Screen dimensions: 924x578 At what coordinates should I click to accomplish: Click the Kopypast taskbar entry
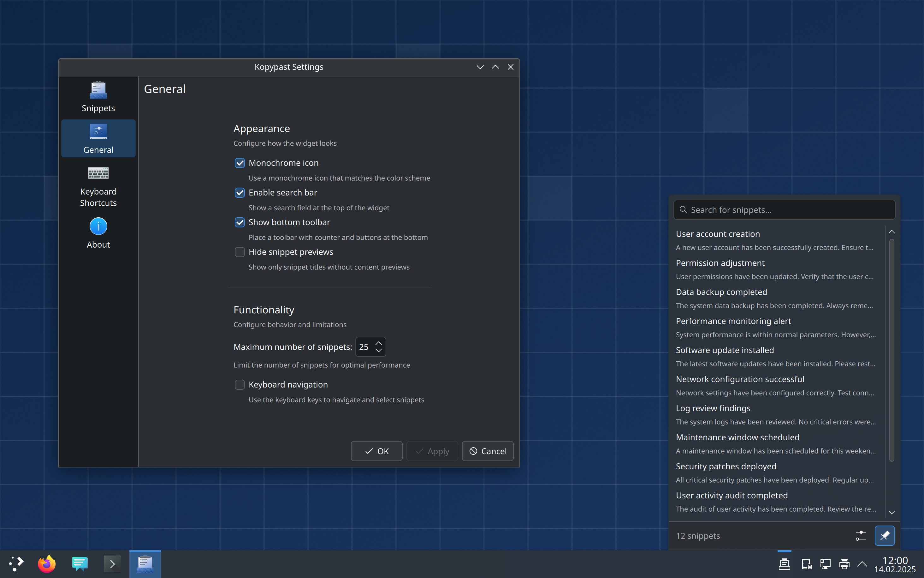tap(145, 564)
